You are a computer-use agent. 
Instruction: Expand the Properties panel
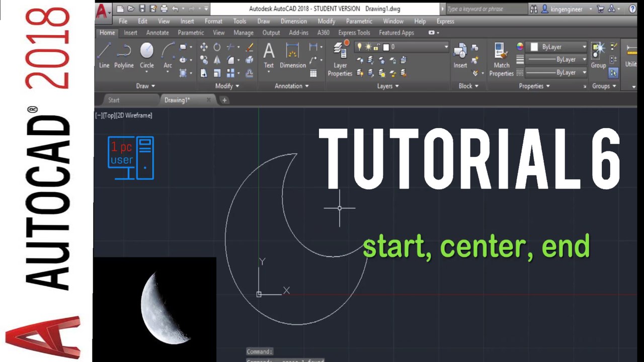tap(534, 86)
